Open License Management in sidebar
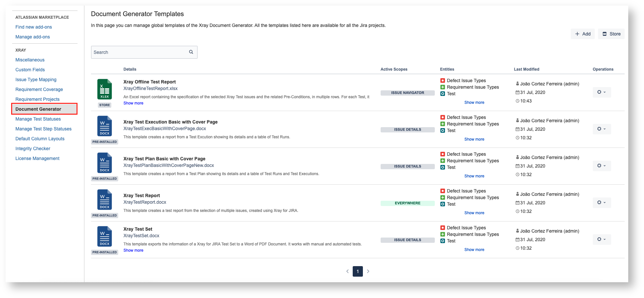This screenshot has width=644, height=298. (37, 158)
